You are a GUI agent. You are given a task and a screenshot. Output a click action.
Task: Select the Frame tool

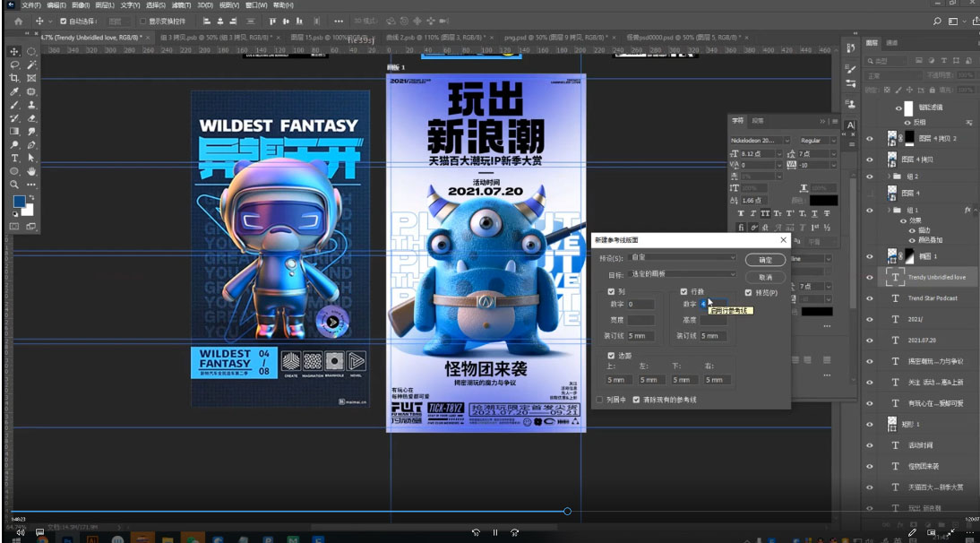[31, 78]
